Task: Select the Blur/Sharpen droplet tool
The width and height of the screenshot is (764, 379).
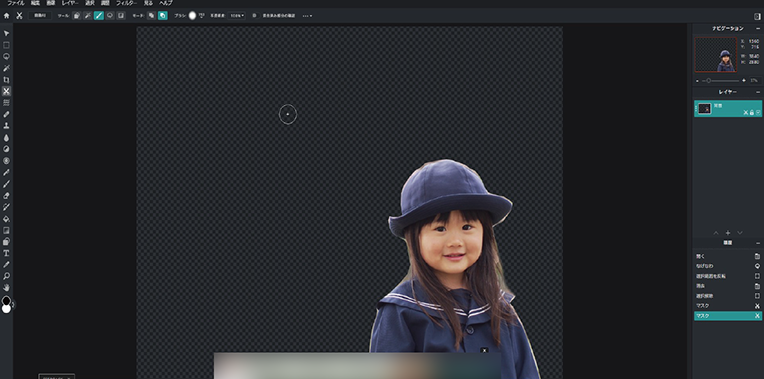Action: point(6,137)
